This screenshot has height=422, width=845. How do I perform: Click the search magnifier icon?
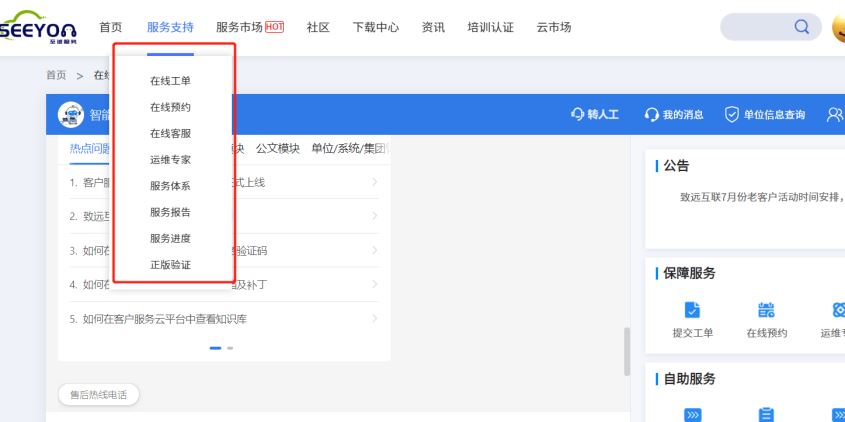[x=802, y=27]
